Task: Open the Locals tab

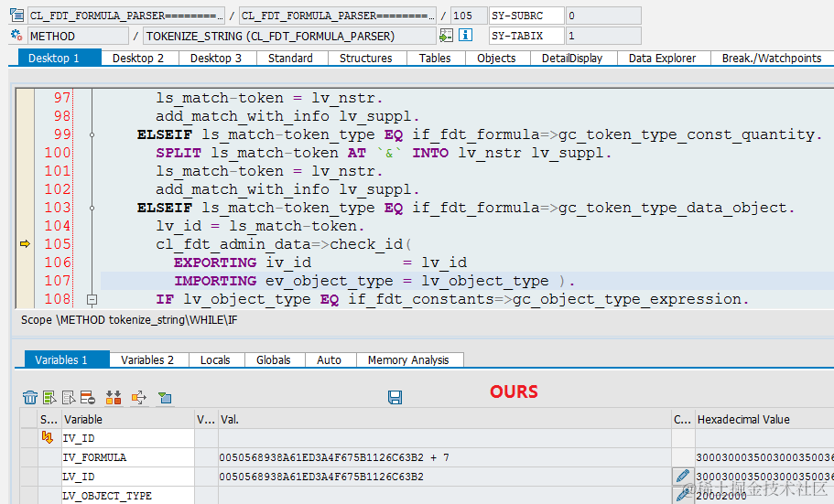Action: 215,359
